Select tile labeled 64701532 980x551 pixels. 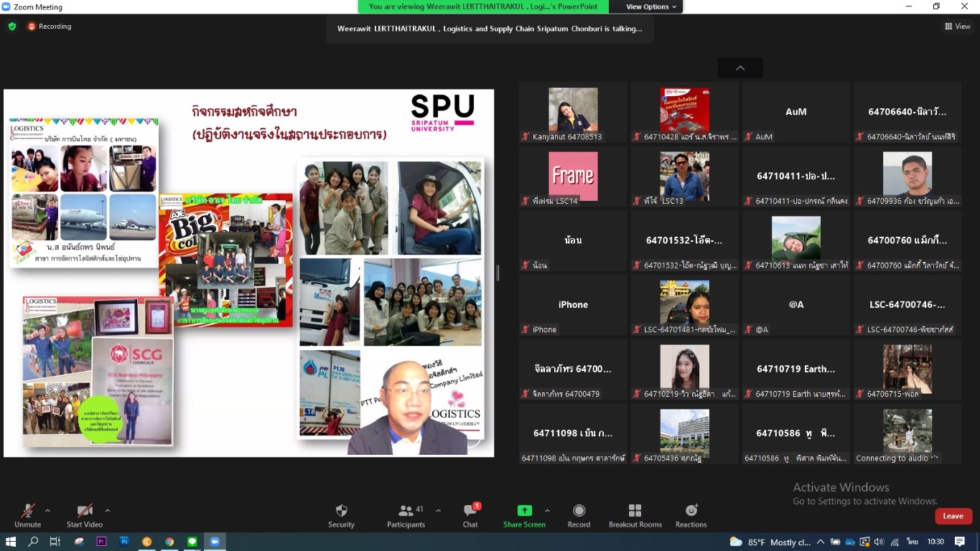coord(684,240)
